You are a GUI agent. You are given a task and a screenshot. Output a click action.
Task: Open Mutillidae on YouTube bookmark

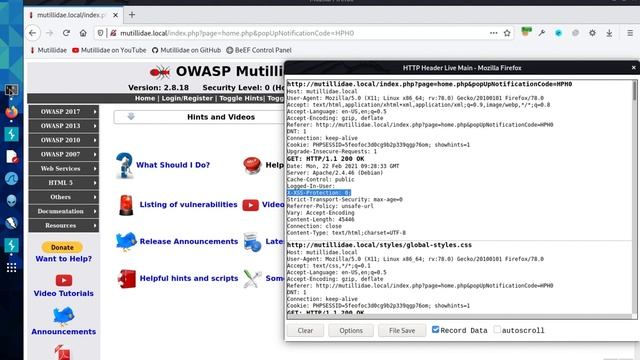tap(109, 50)
